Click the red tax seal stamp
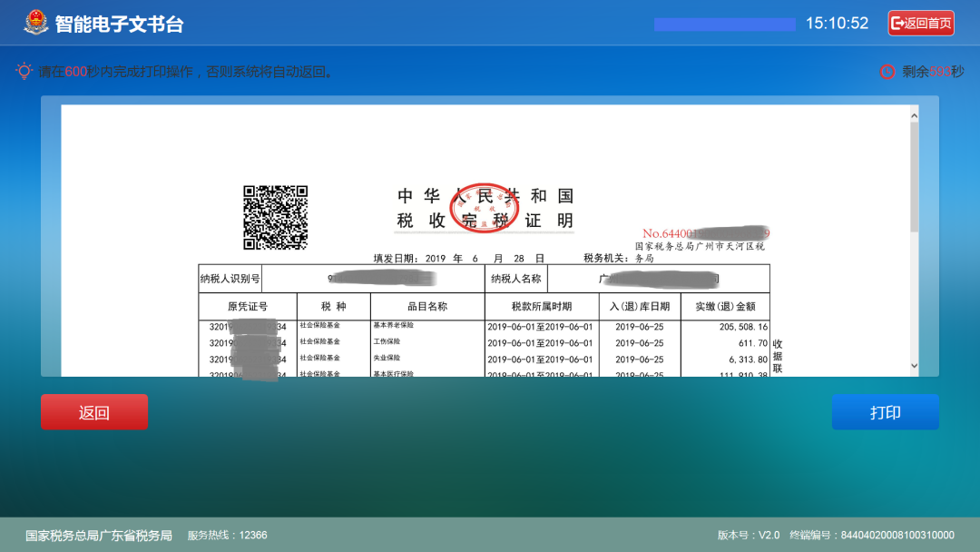 485,208
